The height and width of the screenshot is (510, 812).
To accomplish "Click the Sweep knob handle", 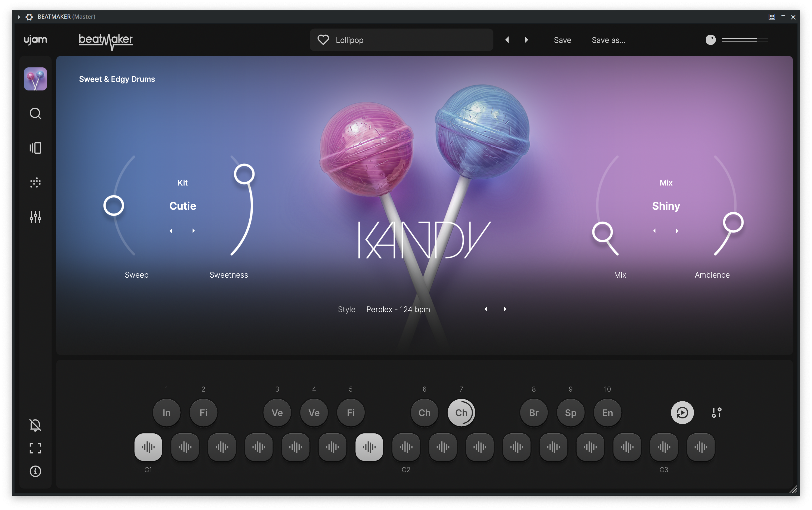I will click(114, 206).
